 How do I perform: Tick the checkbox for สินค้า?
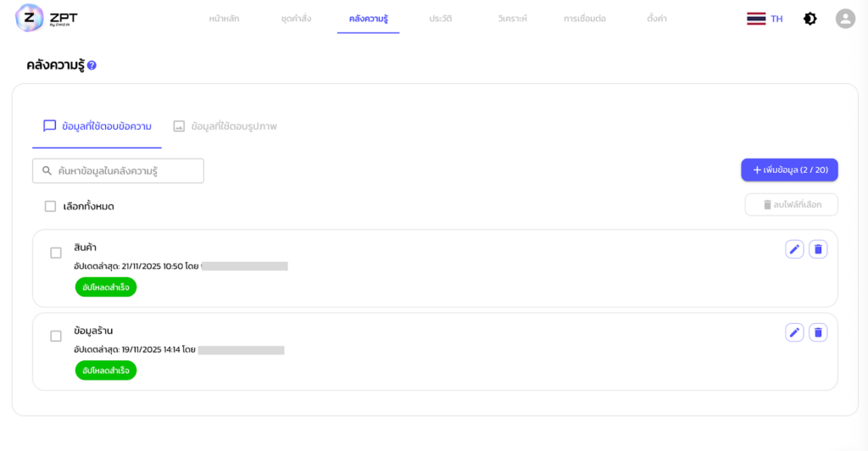(56, 253)
